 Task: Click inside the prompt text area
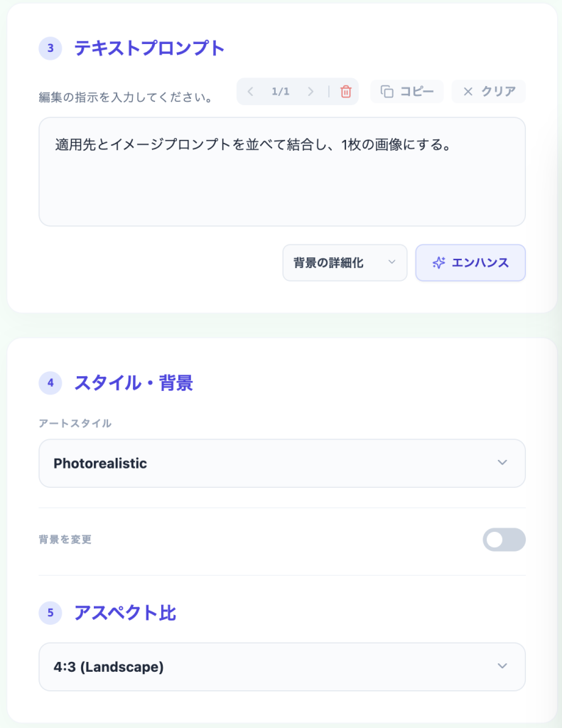pos(282,185)
